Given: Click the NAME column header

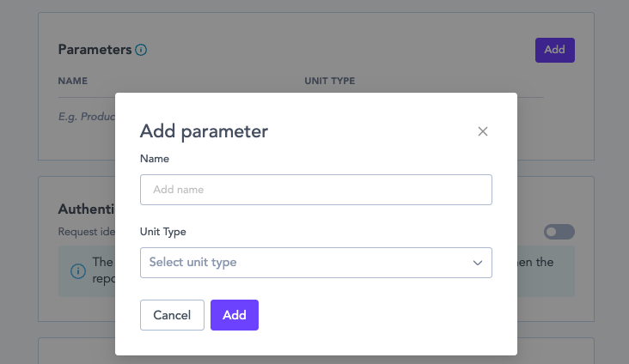Looking at the screenshot, I should pyautogui.click(x=73, y=82).
